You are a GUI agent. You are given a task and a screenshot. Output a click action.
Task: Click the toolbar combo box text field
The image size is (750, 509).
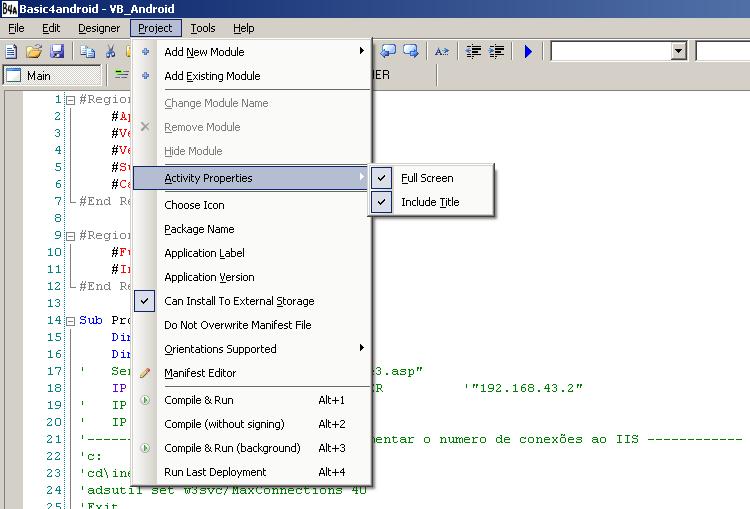pos(611,51)
